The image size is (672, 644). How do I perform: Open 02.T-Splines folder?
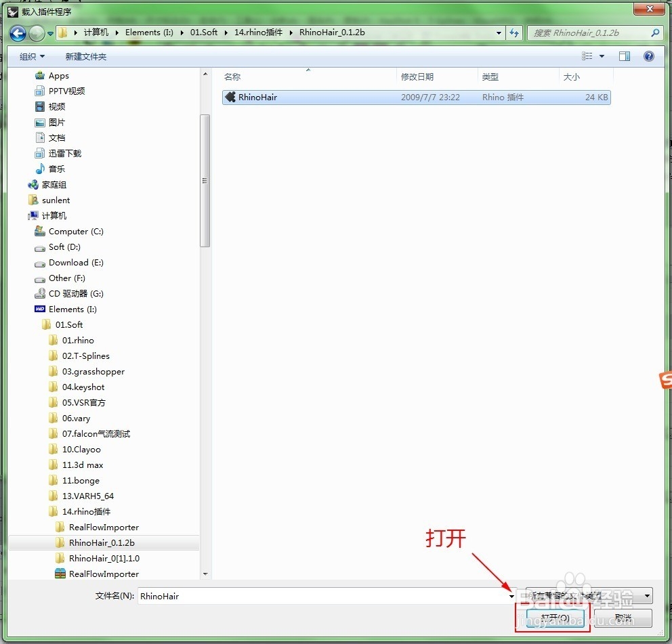tap(86, 356)
